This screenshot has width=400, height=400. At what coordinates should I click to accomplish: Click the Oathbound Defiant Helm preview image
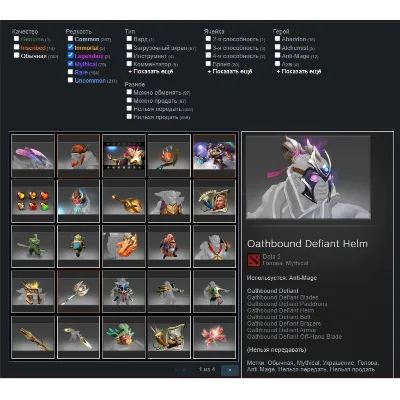click(308, 177)
